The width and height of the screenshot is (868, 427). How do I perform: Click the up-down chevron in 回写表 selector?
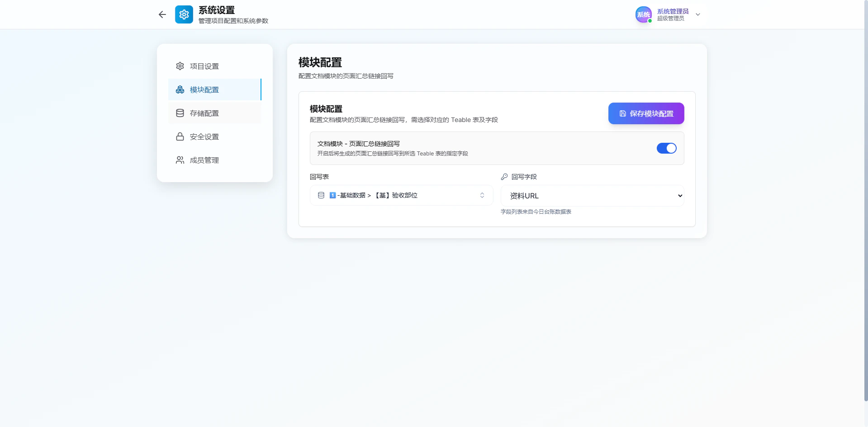482,195
